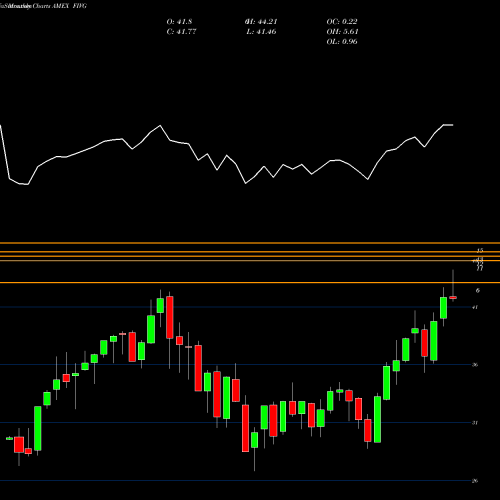The width and height of the screenshot is (500, 500).
Task: Click the small red latest candle at chart's end
Action: (x=453, y=297)
